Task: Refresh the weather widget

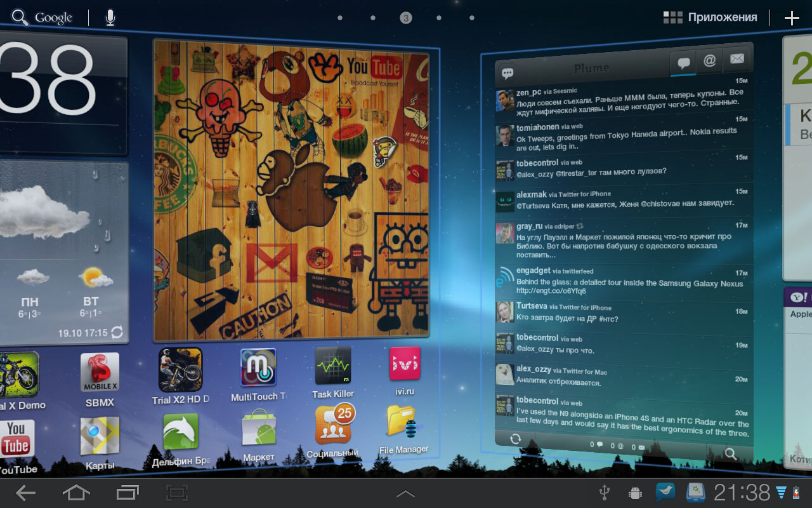Action: coord(117,332)
